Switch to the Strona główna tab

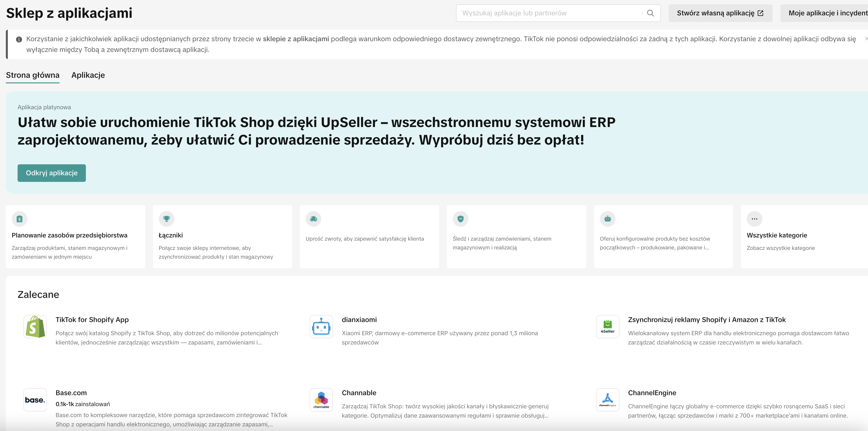click(x=33, y=75)
